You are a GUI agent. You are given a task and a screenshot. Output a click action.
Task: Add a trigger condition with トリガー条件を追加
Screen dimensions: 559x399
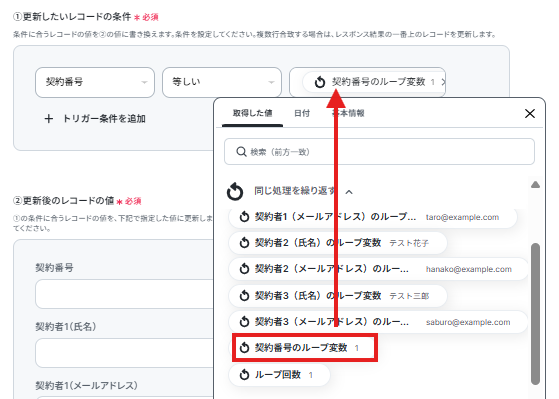point(95,119)
